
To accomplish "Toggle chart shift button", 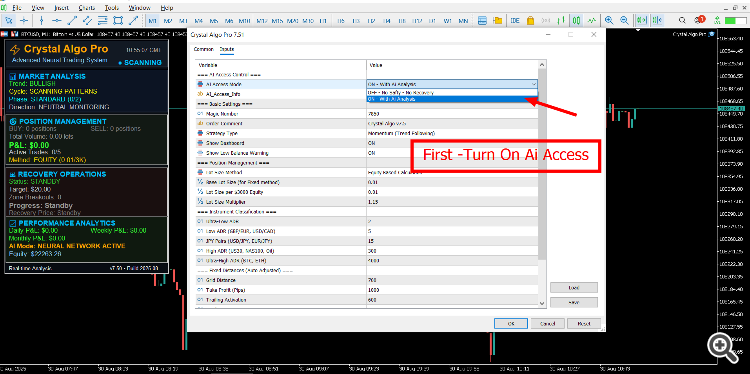I will 656,21.
